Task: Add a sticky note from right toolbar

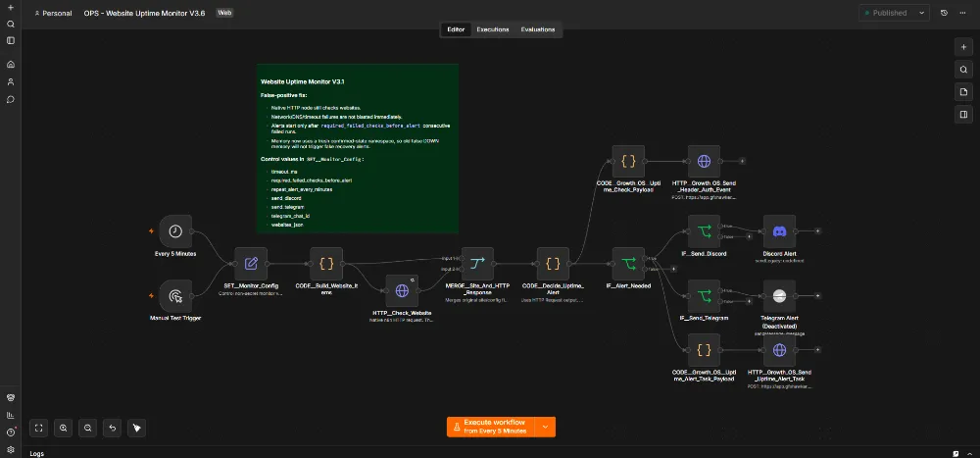Action: [963, 92]
